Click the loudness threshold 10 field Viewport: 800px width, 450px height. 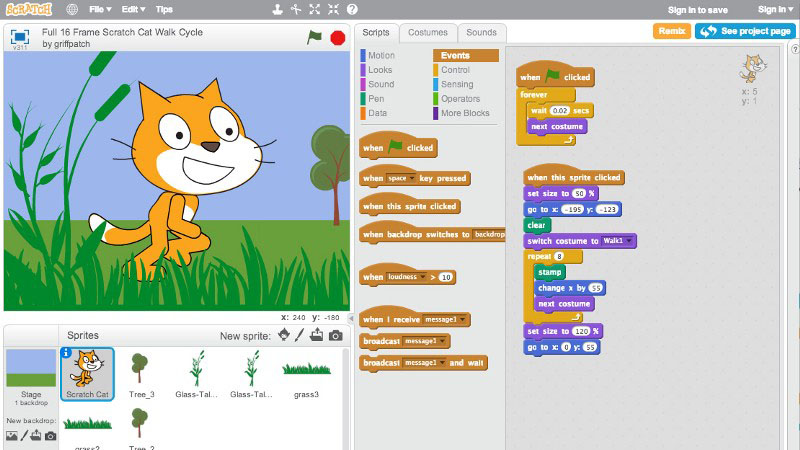click(446, 278)
